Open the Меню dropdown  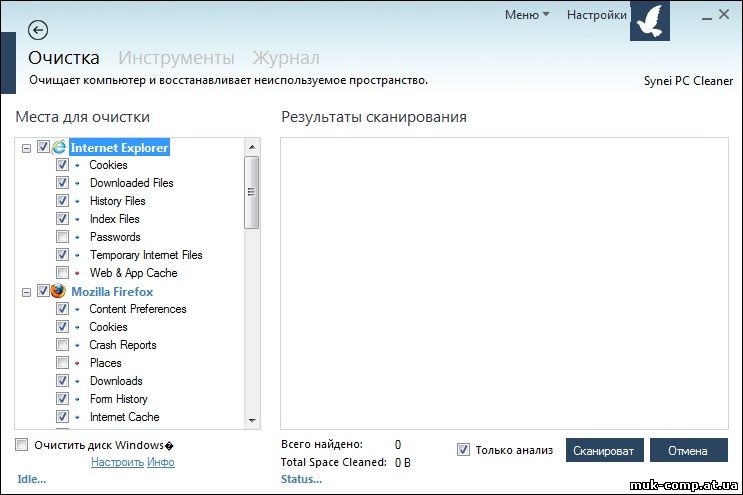(x=527, y=15)
